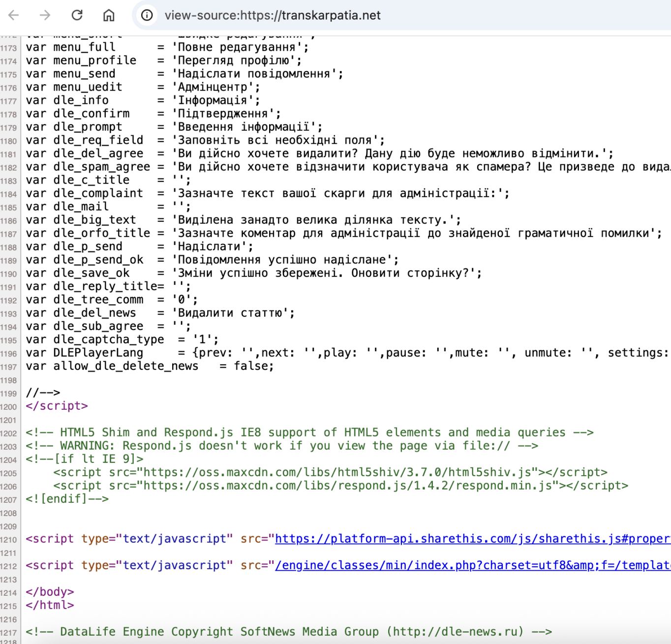This screenshot has height=644, width=671.
Task: Click the 'var dle_complaint' variable name
Action: [x=85, y=193]
